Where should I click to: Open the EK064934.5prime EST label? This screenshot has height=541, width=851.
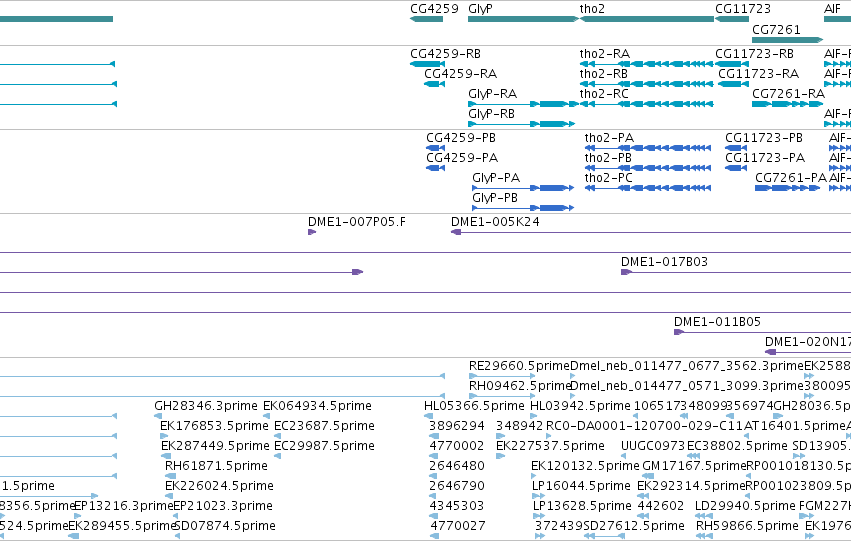coord(317,406)
